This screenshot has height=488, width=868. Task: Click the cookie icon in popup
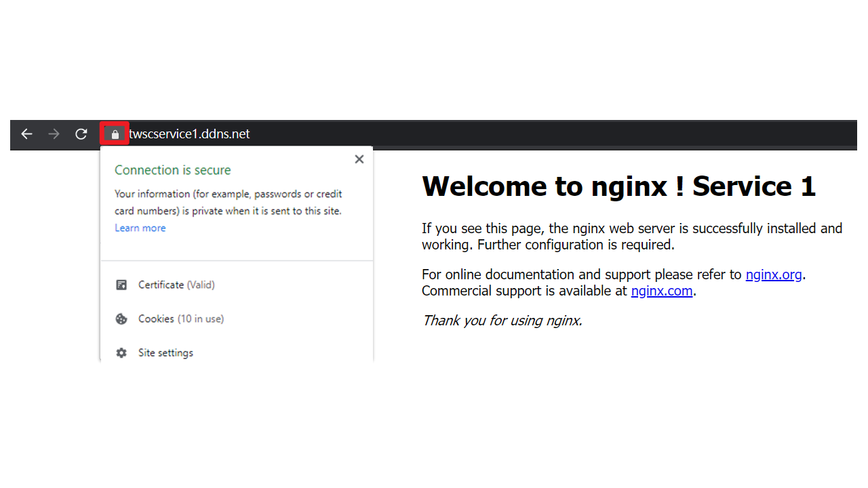(x=121, y=319)
